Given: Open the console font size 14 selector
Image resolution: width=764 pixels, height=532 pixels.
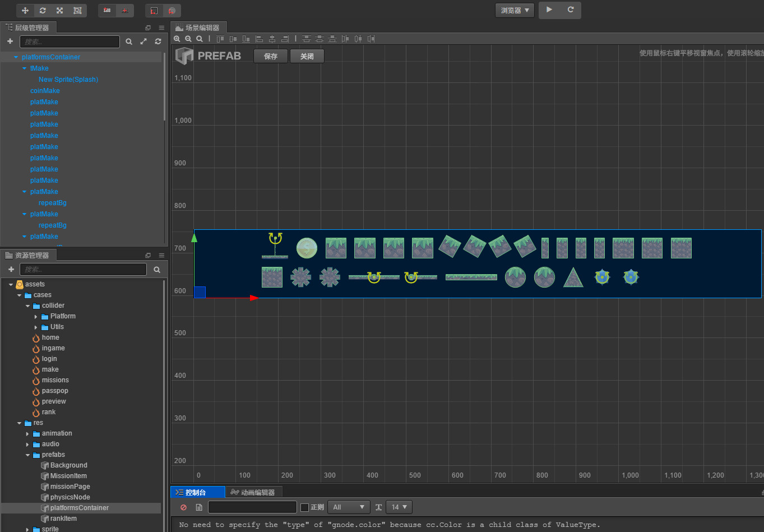Looking at the screenshot, I should pyautogui.click(x=399, y=507).
